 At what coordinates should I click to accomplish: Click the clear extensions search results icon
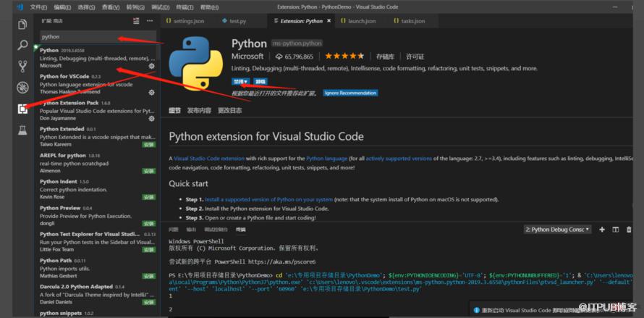click(136, 21)
